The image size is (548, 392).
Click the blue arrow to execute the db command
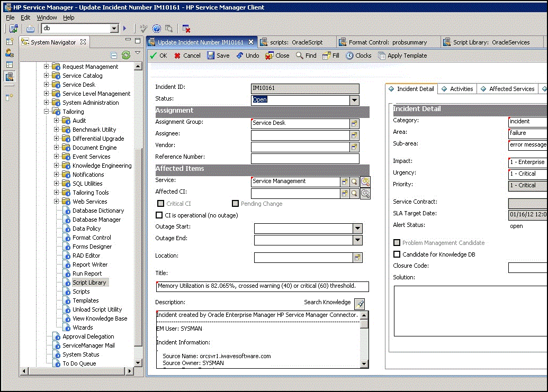(x=125, y=28)
